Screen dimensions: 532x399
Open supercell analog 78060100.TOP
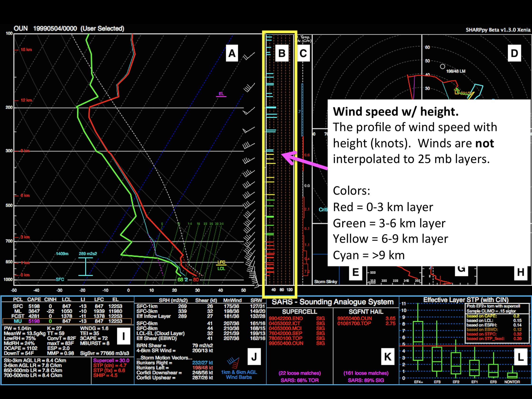(286, 338)
